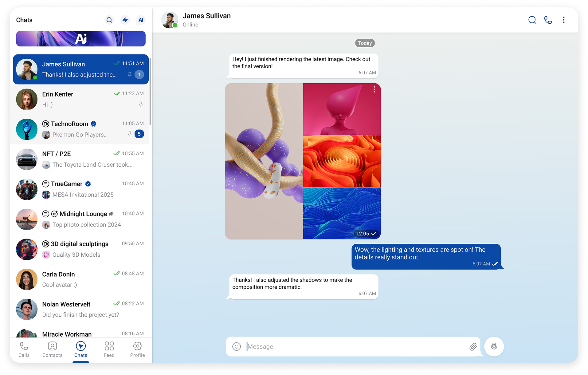Start a voice call with James Sullivan
The height and width of the screenshot is (375, 588).
(548, 20)
